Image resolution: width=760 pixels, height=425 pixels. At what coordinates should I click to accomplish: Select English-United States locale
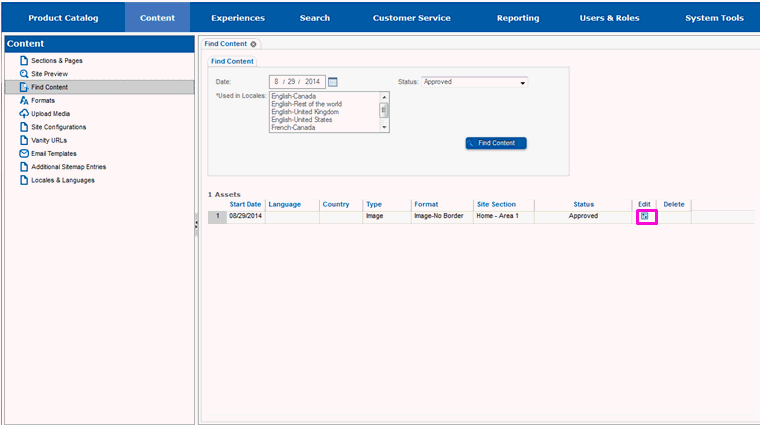pos(301,119)
